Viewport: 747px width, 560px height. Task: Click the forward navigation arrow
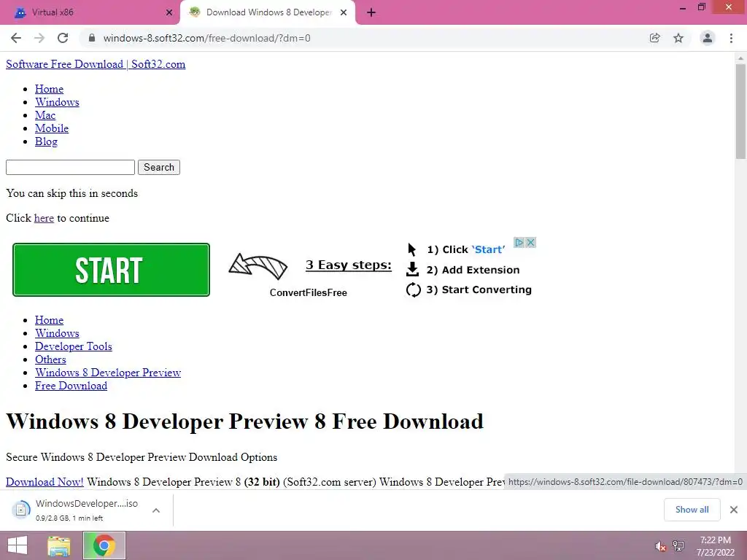(39, 38)
